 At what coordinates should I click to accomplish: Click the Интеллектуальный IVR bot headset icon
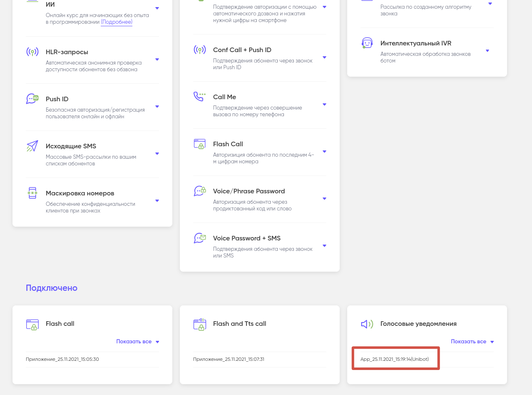click(x=367, y=43)
